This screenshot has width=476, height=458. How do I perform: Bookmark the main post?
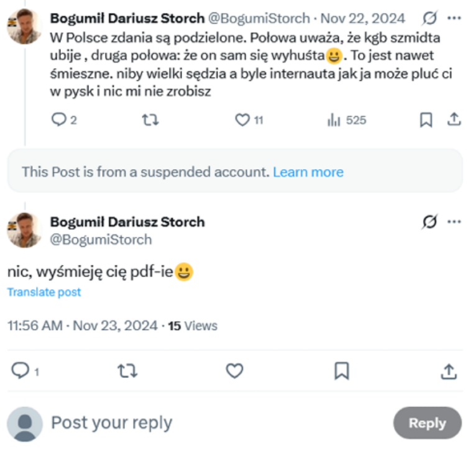coord(341,371)
